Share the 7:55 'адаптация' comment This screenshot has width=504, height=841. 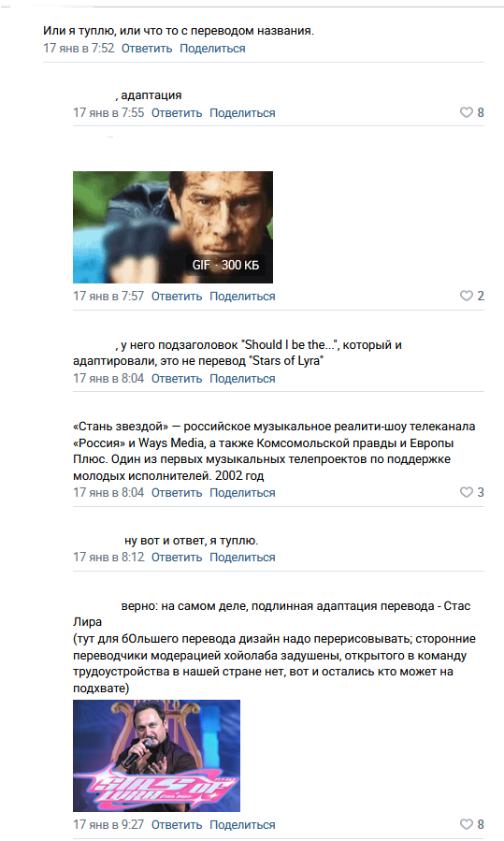(x=242, y=113)
